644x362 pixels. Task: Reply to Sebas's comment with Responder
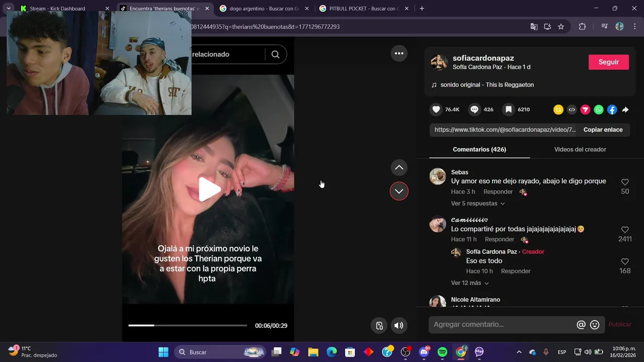point(498,192)
